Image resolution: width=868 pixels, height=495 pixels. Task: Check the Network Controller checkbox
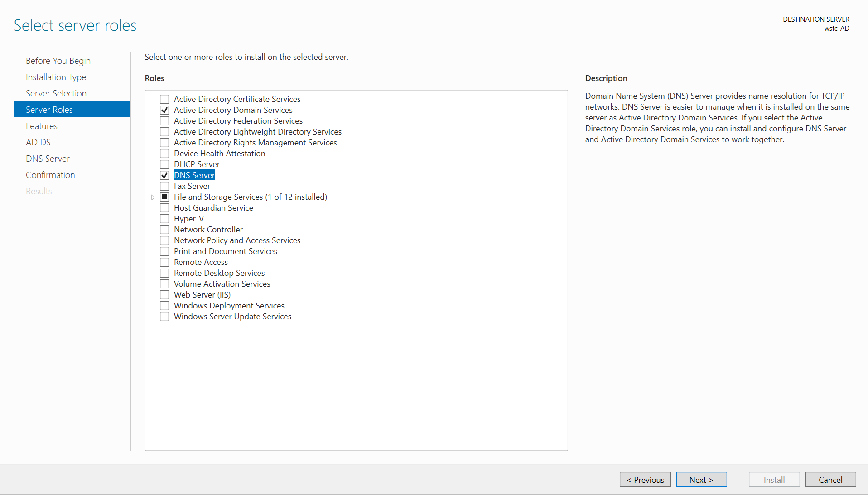(x=164, y=230)
